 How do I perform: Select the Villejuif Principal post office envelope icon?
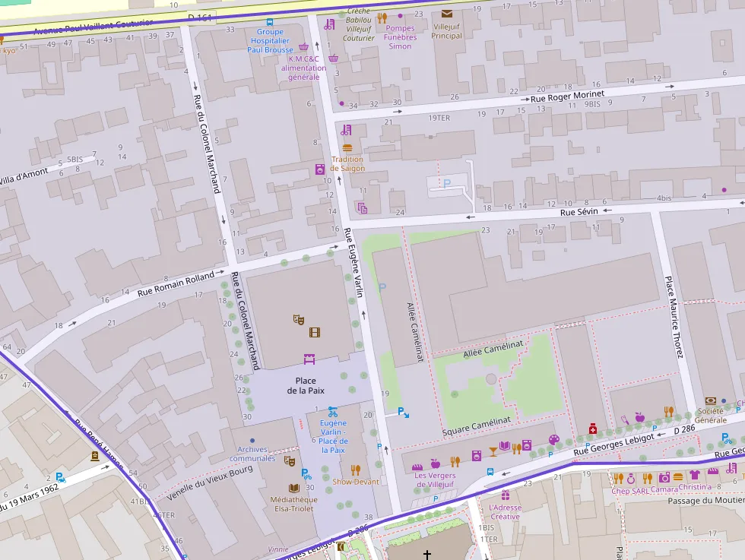446,14
